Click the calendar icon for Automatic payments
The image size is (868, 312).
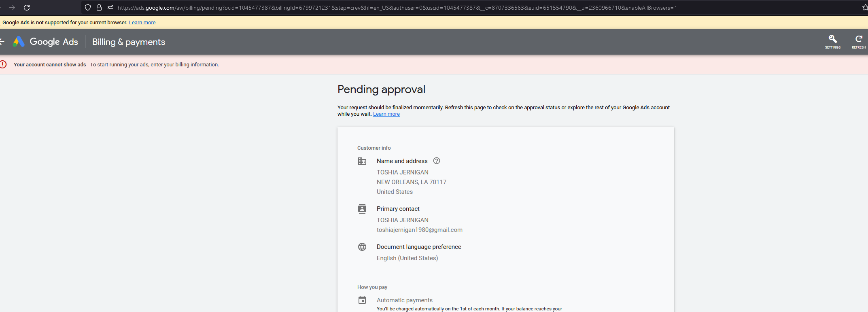coord(362,300)
